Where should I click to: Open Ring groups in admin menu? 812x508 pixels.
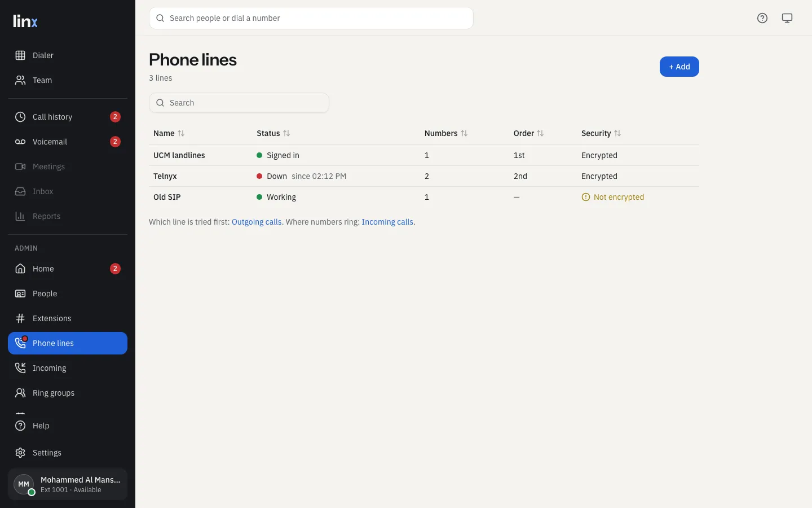[x=68, y=393]
